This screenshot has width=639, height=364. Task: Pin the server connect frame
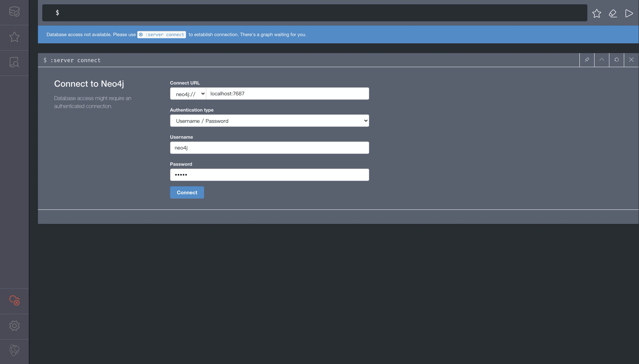587,60
